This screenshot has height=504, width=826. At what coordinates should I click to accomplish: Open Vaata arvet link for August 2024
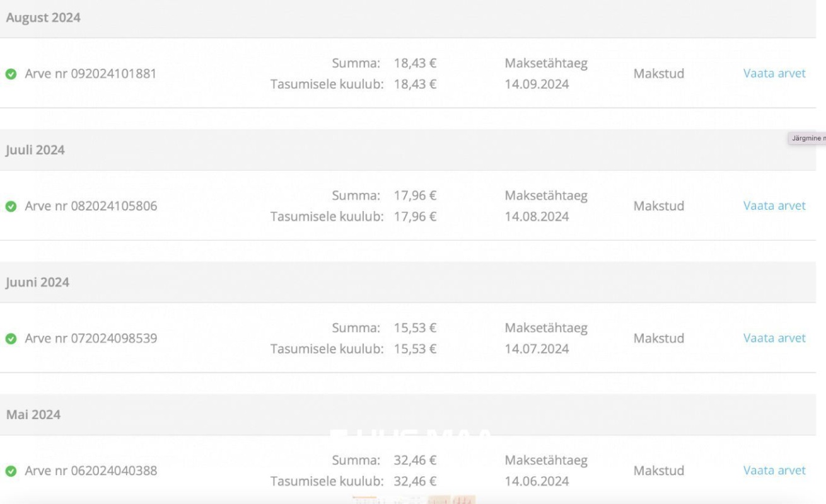pyautogui.click(x=774, y=73)
